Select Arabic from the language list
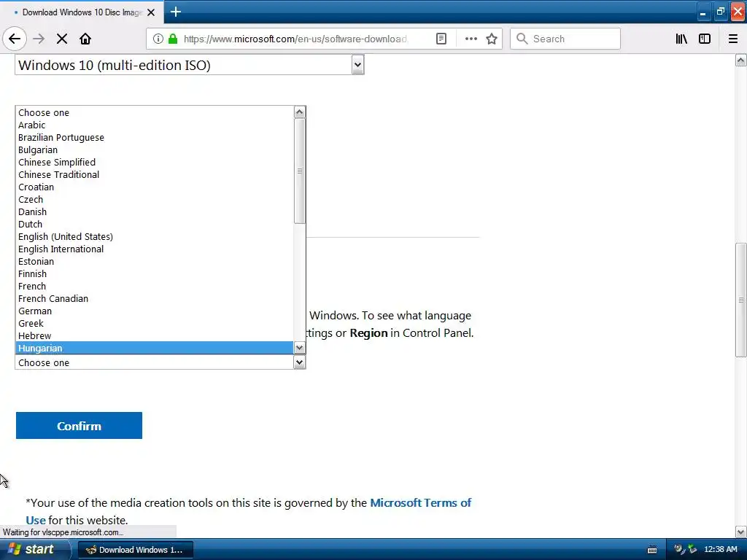Screen dimensions: 747x560 point(155,125)
